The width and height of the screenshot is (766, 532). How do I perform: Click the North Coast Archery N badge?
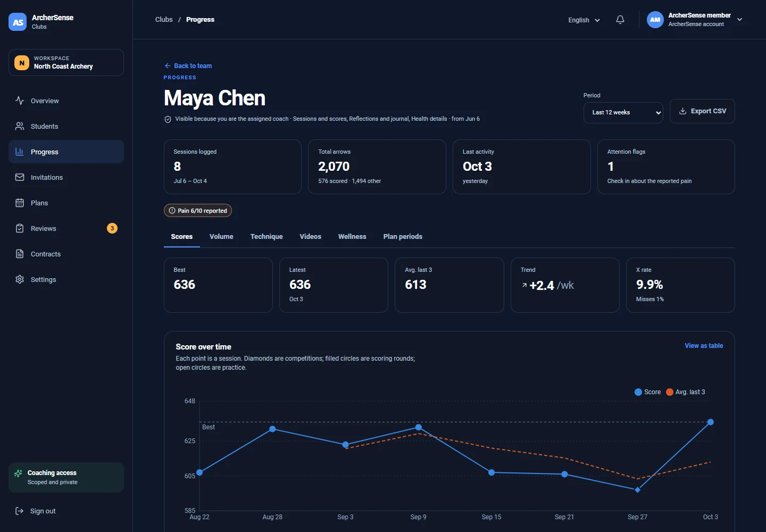point(22,63)
